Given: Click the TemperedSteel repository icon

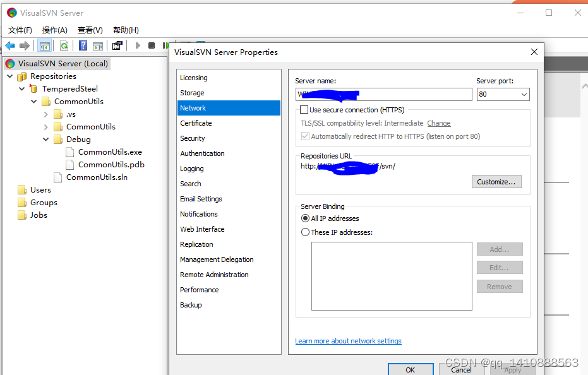Looking at the screenshot, I should click(33, 89).
